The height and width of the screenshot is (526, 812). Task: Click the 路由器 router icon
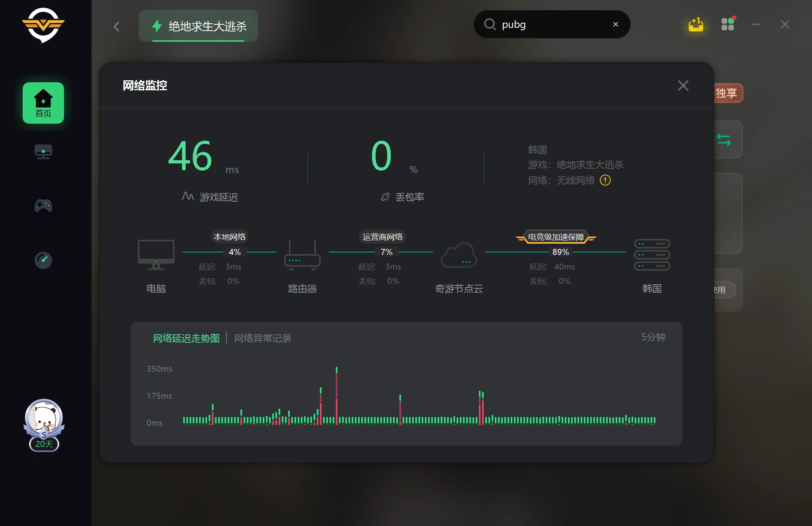302,255
